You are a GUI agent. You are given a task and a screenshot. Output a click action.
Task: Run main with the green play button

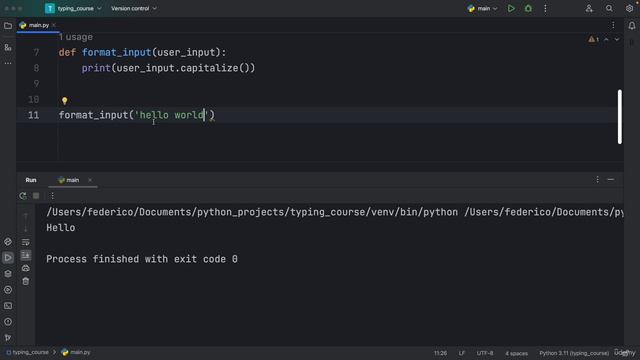(511, 9)
